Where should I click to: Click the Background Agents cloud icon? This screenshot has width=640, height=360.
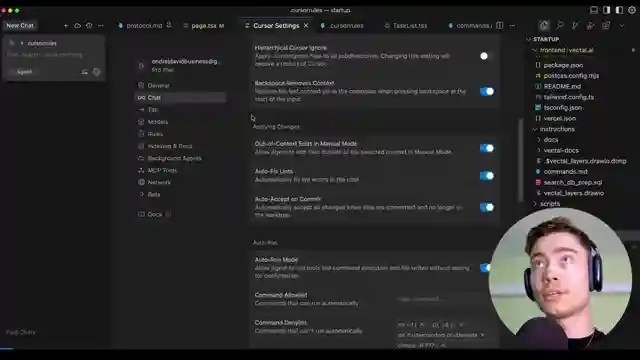tap(141, 158)
